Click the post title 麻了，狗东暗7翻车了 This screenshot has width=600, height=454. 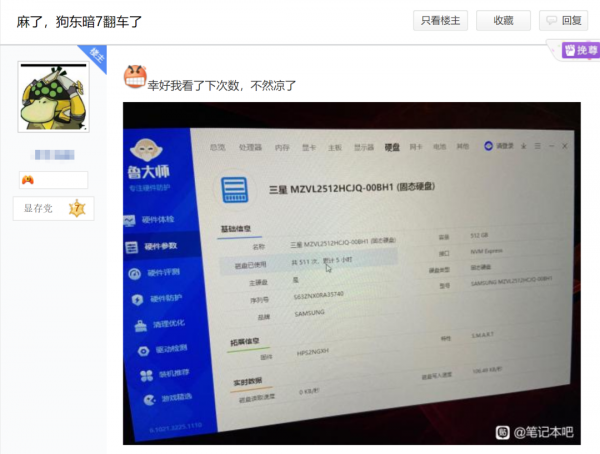coord(79,22)
